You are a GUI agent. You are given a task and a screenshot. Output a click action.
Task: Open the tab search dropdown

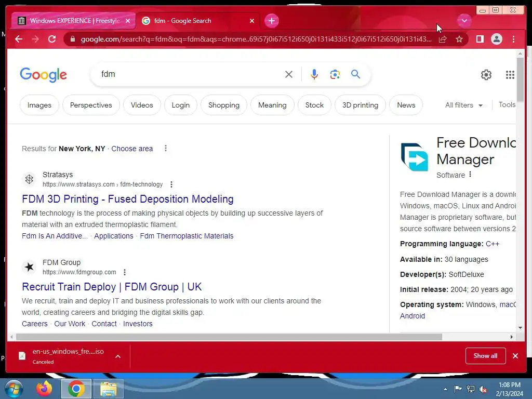tap(464, 21)
